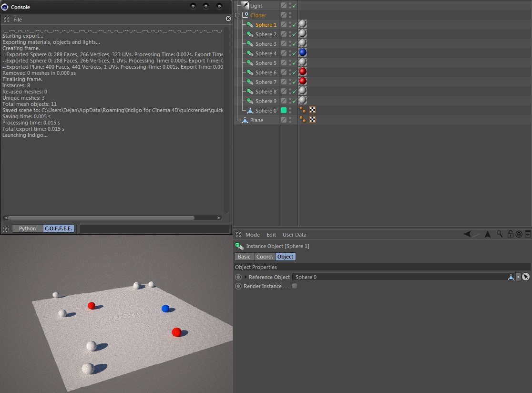Click the back arrow in Attributes toolbar
532x393 pixels.
point(468,234)
